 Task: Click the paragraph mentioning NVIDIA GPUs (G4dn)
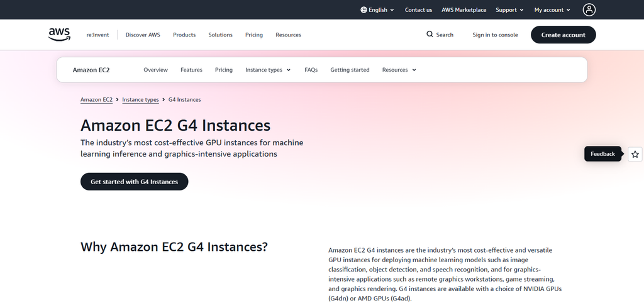[x=445, y=274]
